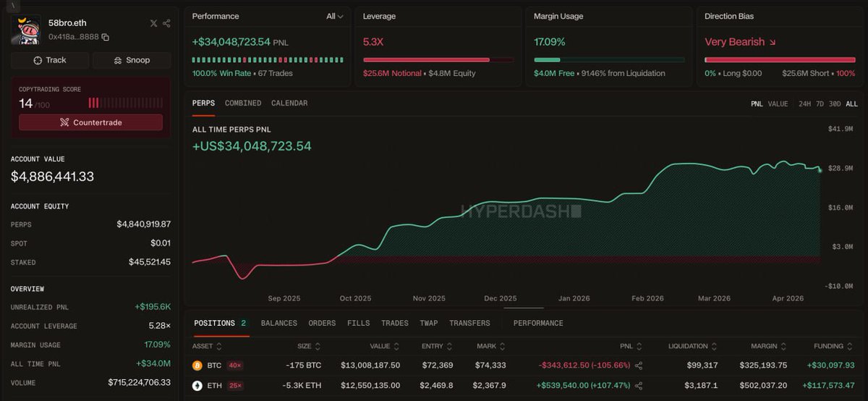868x401 pixels.
Task: Click the 58bro.eth avatar image
Action: (27, 30)
